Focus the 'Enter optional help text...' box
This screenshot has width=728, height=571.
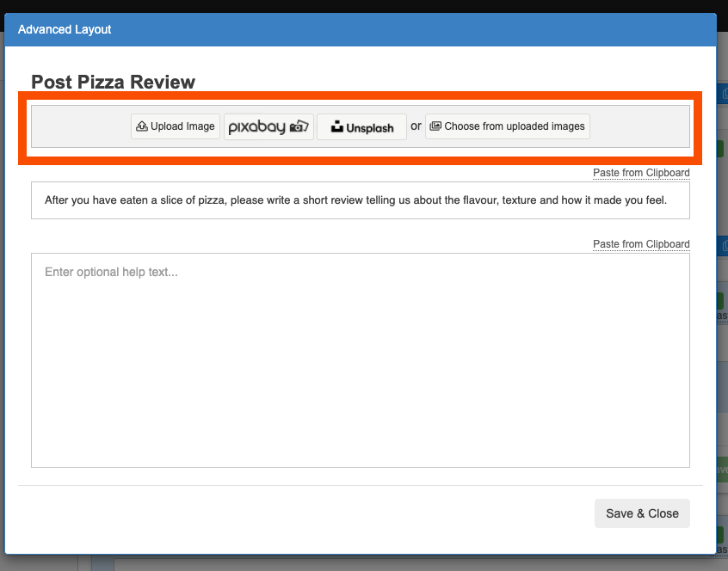(x=360, y=359)
